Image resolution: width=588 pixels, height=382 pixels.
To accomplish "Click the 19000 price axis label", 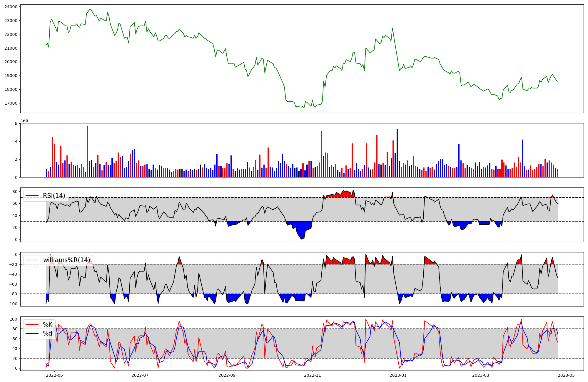I will [11, 76].
